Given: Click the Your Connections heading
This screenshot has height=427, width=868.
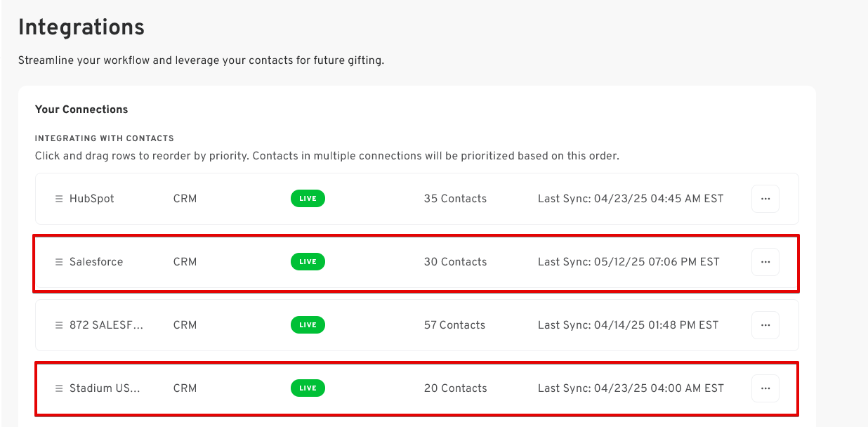Looking at the screenshot, I should (x=81, y=110).
